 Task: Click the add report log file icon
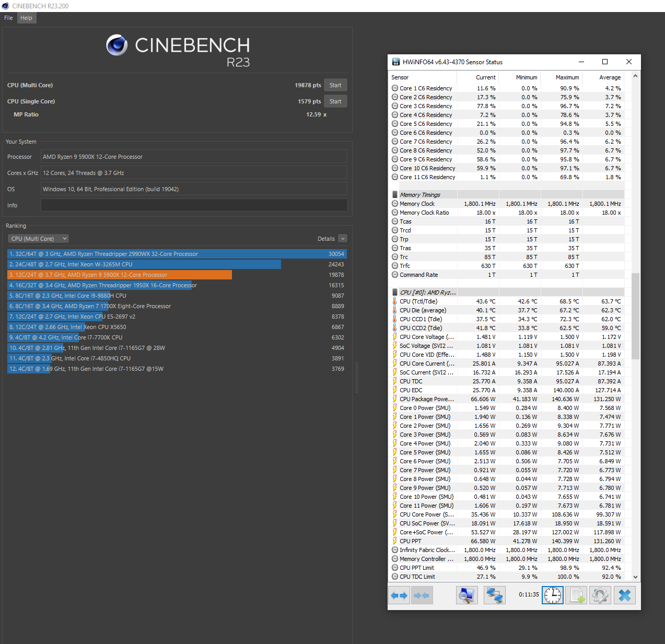pyautogui.click(x=576, y=595)
